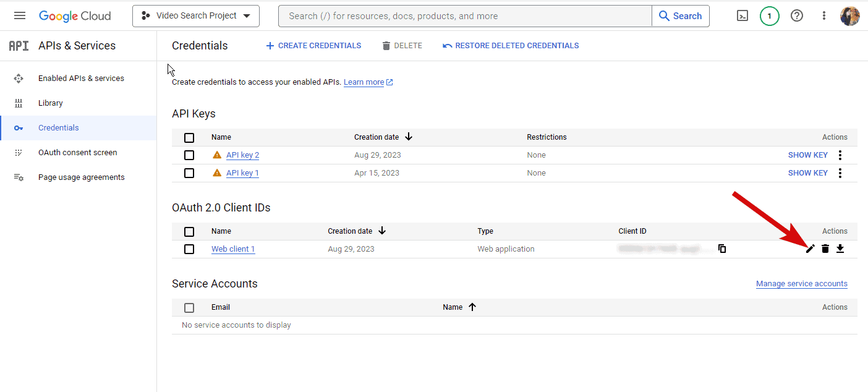
Task: Open API key 2 link
Action: [242, 155]
